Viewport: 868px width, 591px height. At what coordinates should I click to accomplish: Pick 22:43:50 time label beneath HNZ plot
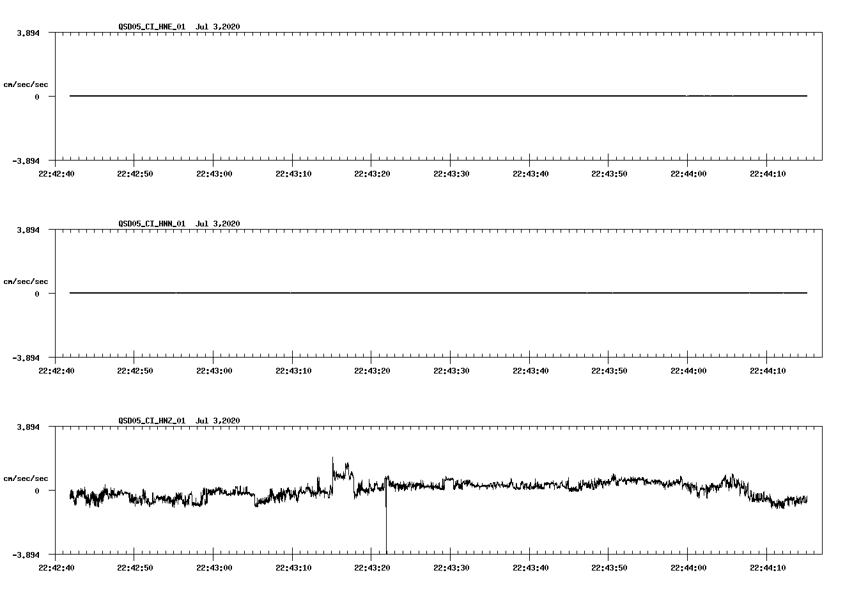coord(609,567)
